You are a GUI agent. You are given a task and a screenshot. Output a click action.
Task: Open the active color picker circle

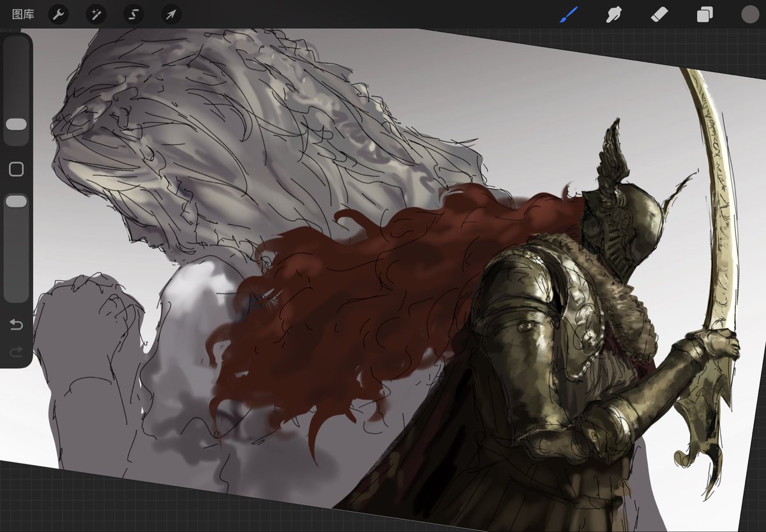click(750, 14)
